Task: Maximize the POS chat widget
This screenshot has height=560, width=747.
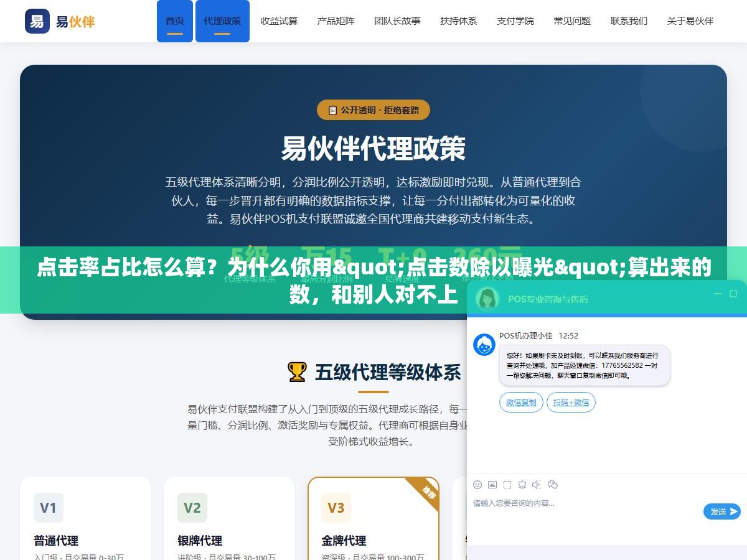Action: [x=733, y=294]
